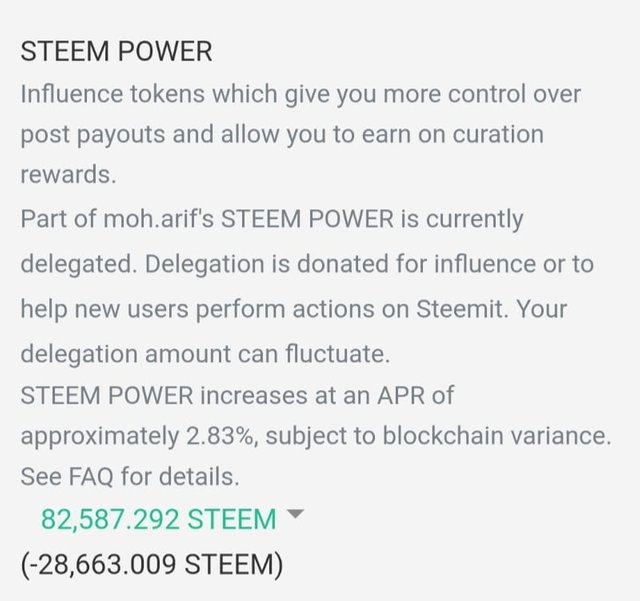Select the STEEM POWER heading
Image resolution: width=640 pixels, height=601 pixels.
coord(116,52)
